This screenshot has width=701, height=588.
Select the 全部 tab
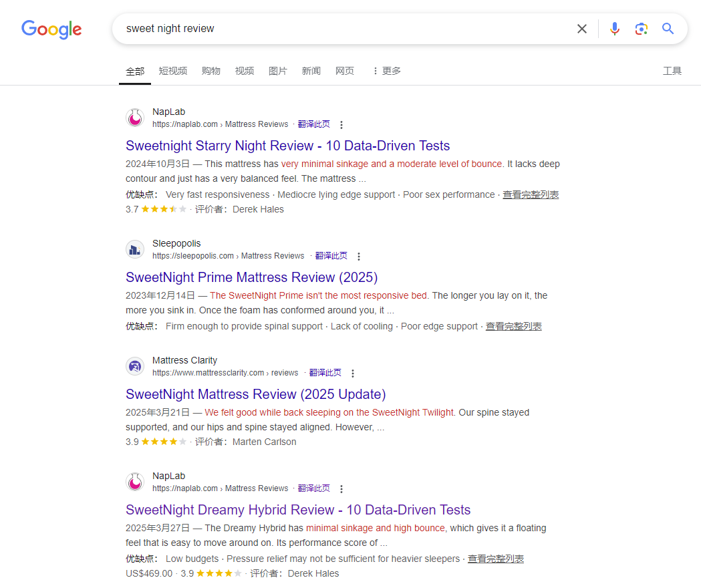coord(135,71)
